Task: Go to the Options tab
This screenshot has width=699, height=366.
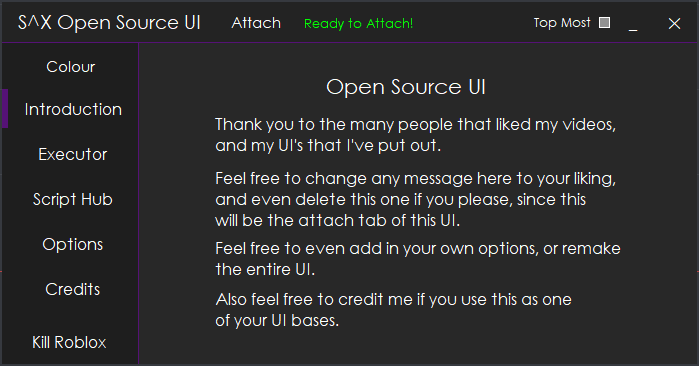Action: click(73, 244)
